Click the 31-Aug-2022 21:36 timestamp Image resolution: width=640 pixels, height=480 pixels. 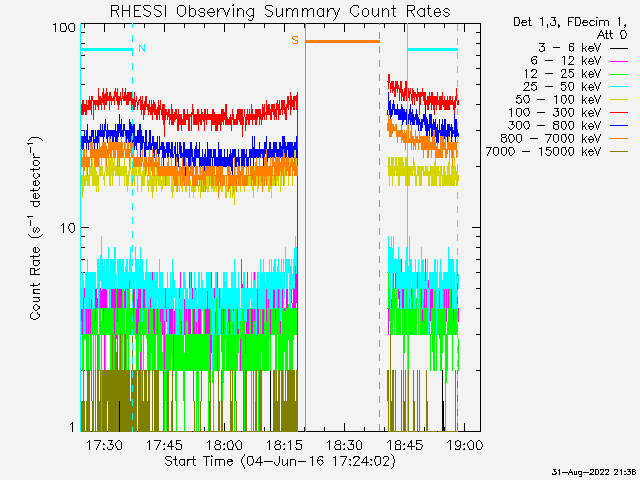click(594, 472)
